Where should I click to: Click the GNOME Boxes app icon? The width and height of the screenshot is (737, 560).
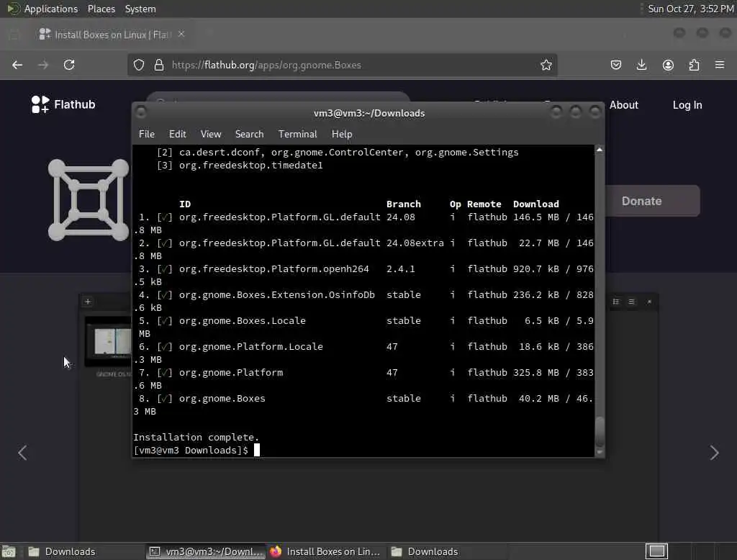pos(89,200)
